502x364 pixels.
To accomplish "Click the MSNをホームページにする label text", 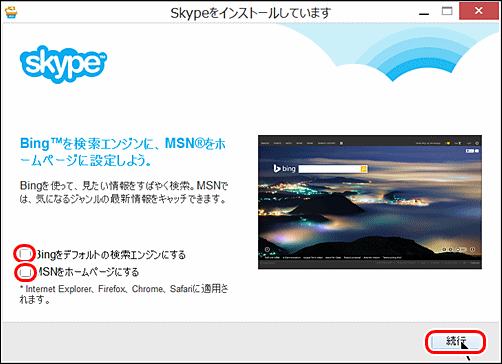I will coord(87,272).
